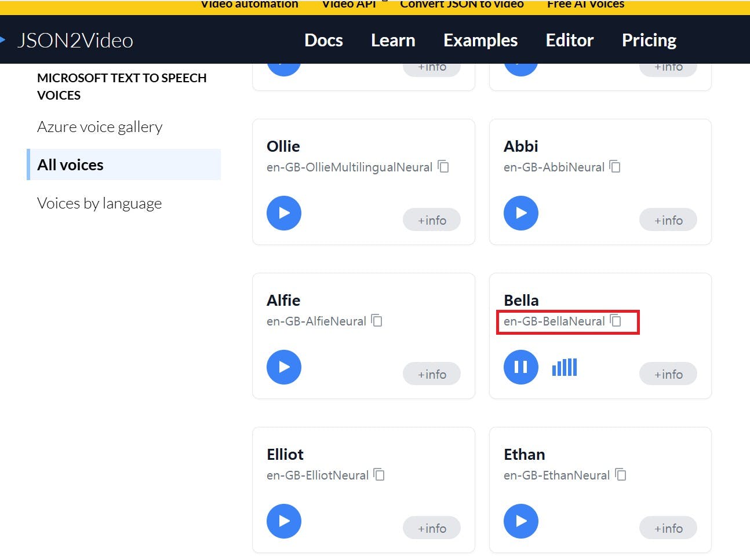Viewport: 750px width, 560px height.
Task: Play the Alfie voice sample
Action: pyautogui.click(x=284, y=367)
